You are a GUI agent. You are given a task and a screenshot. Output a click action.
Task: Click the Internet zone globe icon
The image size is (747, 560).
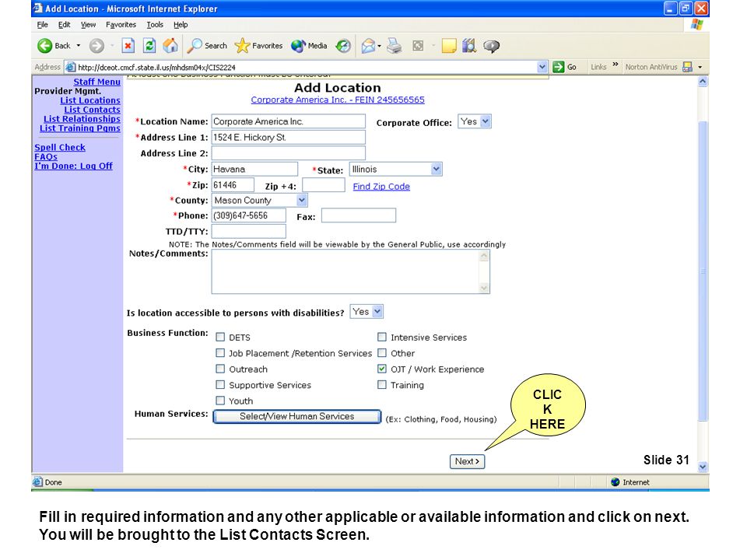click(x=615, y=482)
